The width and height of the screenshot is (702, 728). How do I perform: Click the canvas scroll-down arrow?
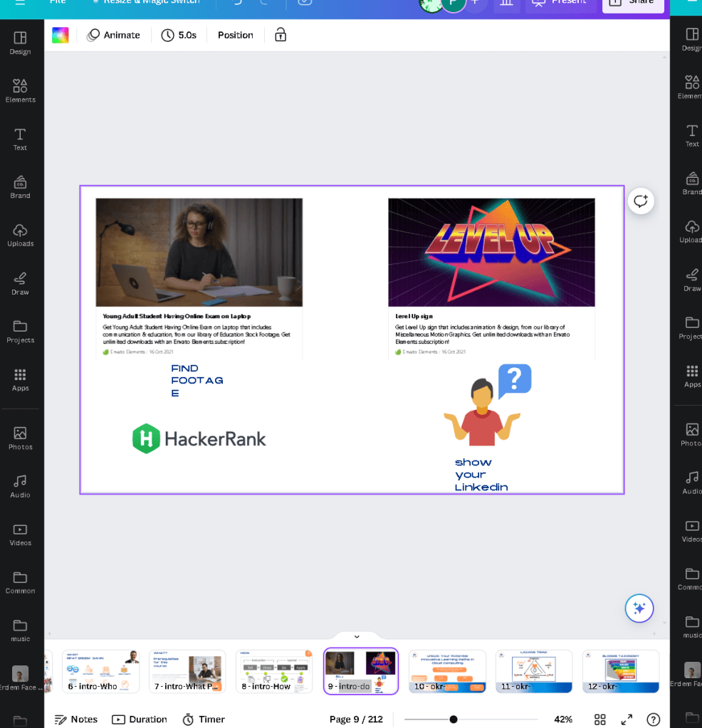coord(664,623)
